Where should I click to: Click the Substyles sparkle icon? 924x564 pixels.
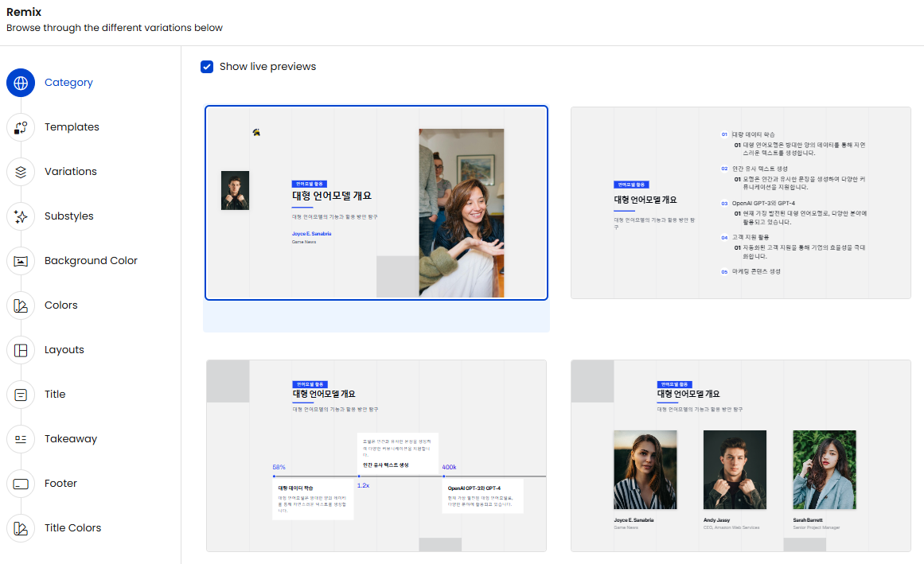click(x=21, y=216)
